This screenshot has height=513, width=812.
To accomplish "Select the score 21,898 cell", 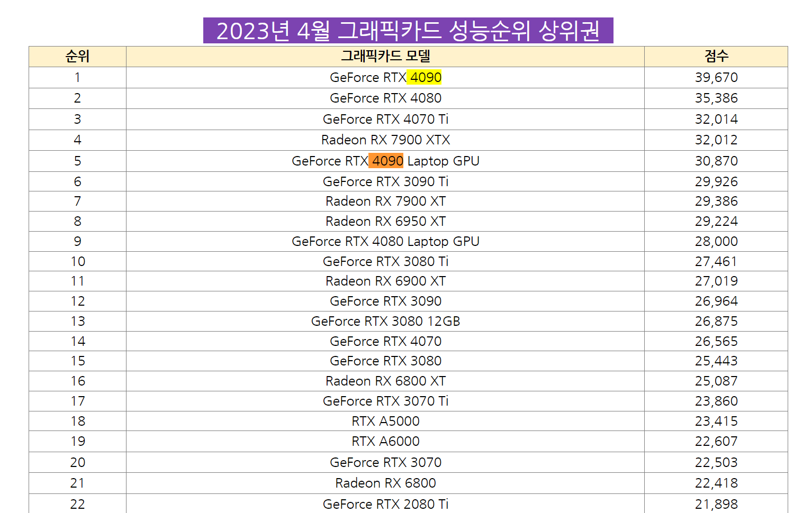I will pos(716,504).
